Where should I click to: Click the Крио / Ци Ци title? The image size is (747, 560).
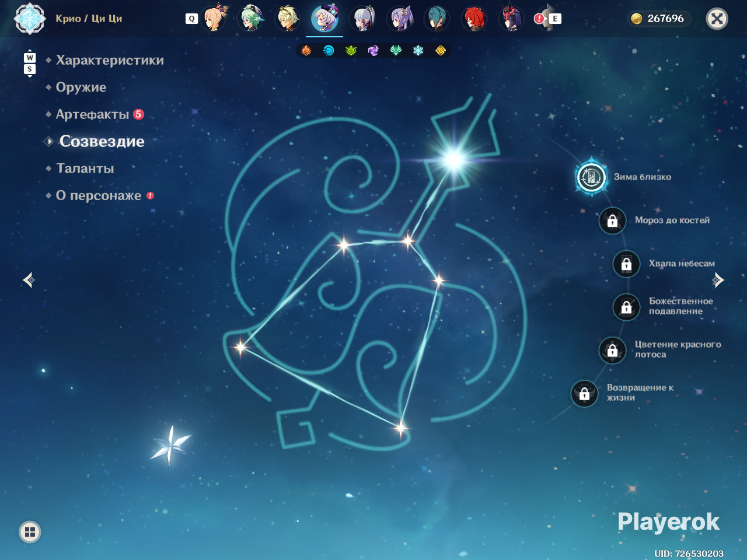click(x=89, y=19)
